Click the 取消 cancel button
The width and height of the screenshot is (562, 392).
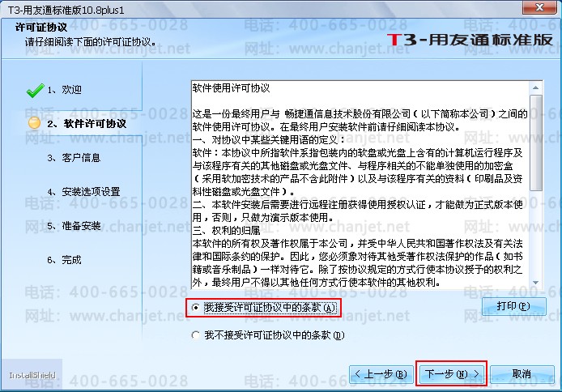522,374
